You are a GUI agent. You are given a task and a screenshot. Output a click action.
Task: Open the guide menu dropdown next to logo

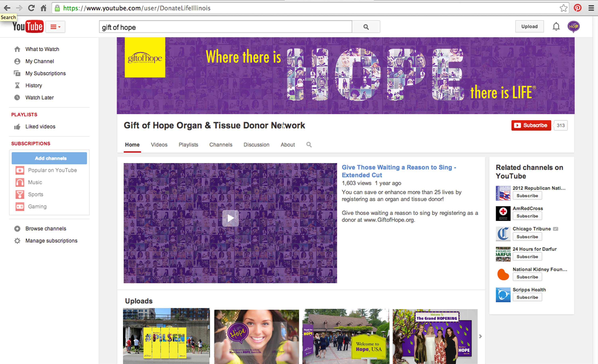click(x=55, y=27)
